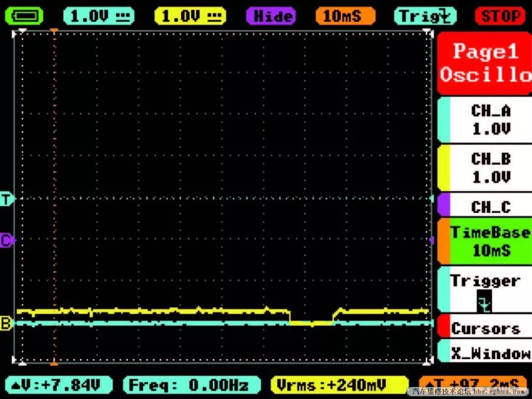Open the Cursors menu item
The height and width of the screenshot is (399, 532).
(485, 327)
